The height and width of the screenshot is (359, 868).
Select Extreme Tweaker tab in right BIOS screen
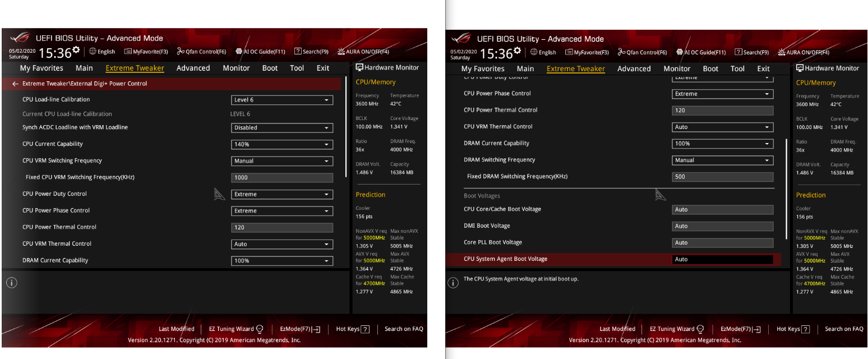576,68
